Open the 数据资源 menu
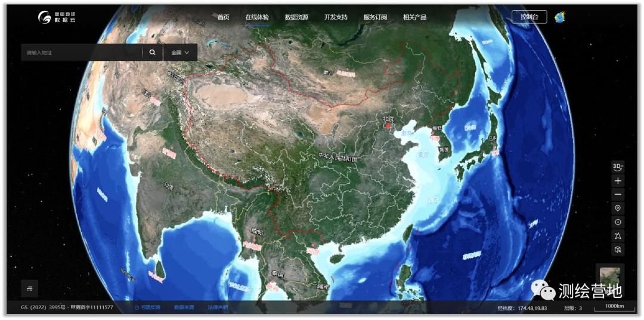The width and height of the screenshot is (644, 320). click(296, 17)
